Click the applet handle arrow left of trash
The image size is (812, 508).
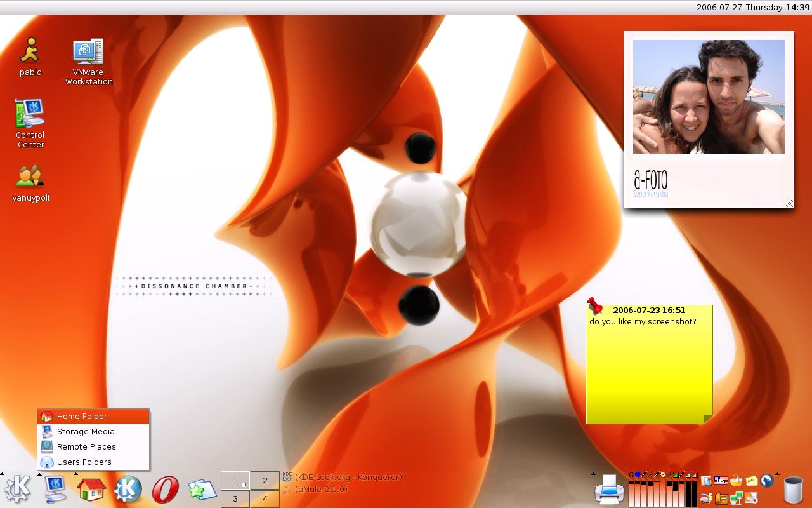[777, 474]
